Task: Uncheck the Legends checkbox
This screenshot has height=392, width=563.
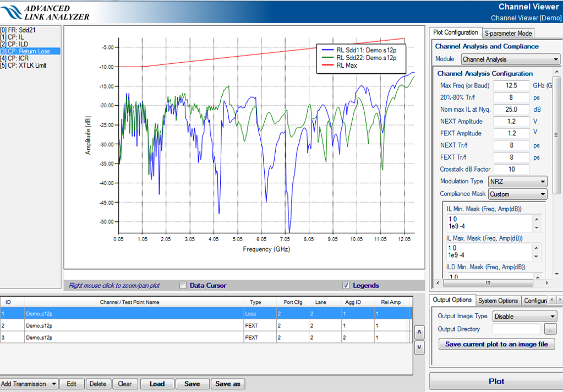Action: (346, 286)
